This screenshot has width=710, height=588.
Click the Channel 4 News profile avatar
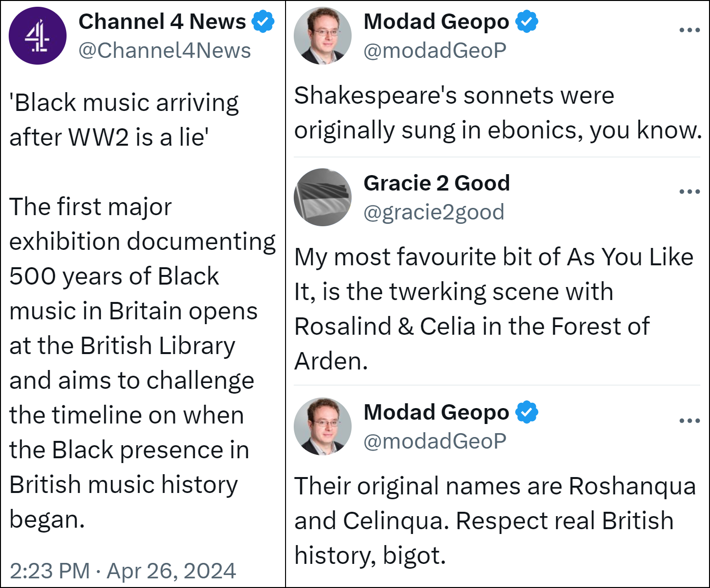pos(38,36)
